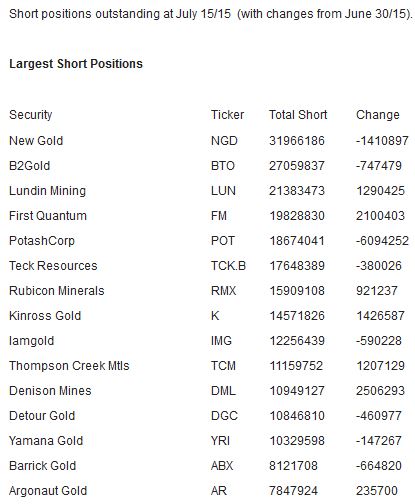Image resolution: width=415 pixels, height=504 pixels.
Task: Select the Iamgold row name
Action: pos(31,341)
